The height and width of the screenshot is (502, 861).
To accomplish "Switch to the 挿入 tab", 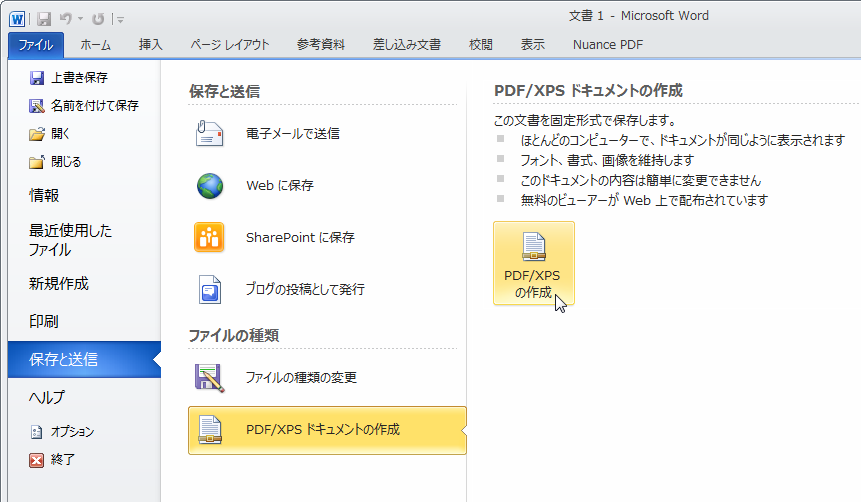I will tap(150, 45).
